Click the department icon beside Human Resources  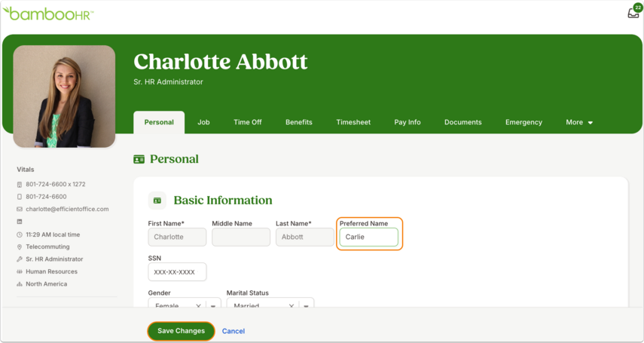tap(20, 271)
